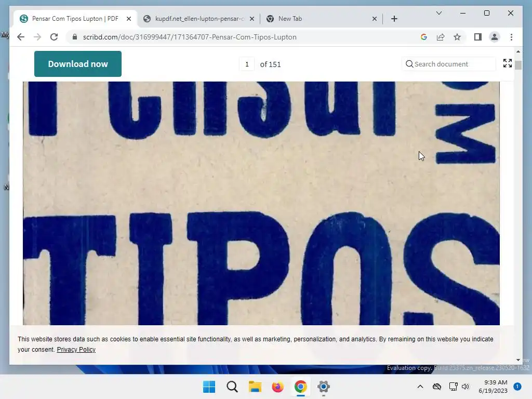The image size is (532, 399).
Task: Click the address bar URL
Action: click(x=190, y=37)
